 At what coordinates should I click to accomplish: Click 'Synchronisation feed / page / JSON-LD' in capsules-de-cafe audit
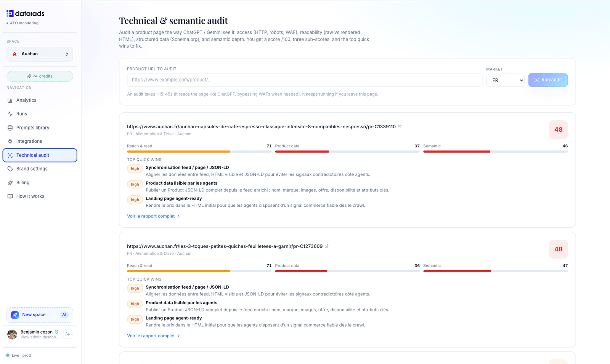tap(187, 168)
